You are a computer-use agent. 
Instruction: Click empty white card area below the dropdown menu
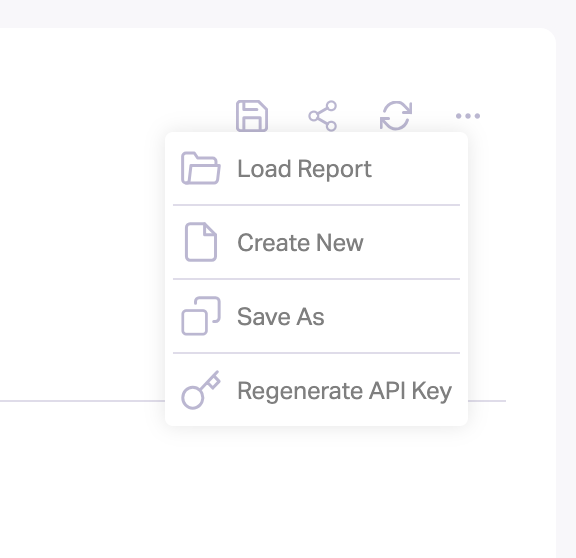coord(316,492)
